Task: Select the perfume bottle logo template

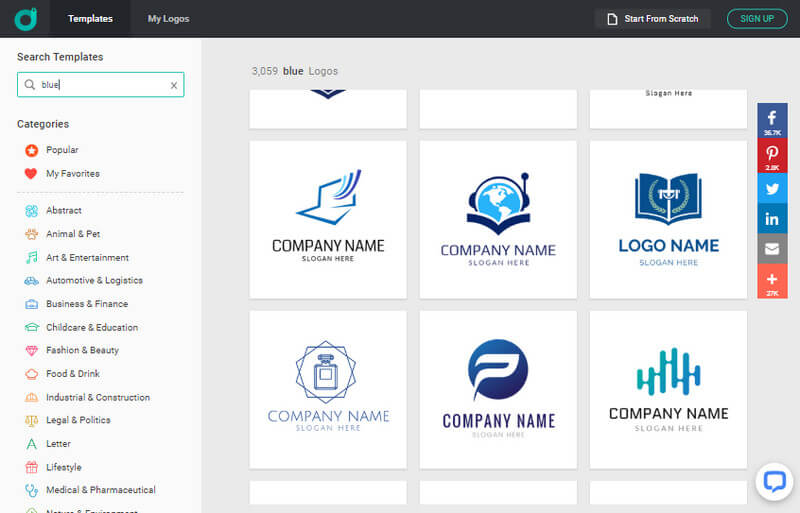Action: (x=328, y=389)
